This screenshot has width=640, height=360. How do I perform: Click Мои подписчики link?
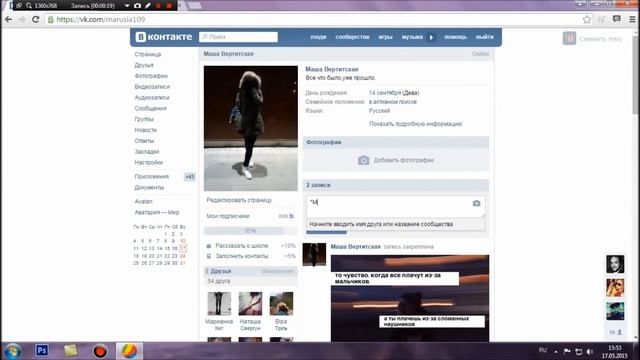click(228, 216)
